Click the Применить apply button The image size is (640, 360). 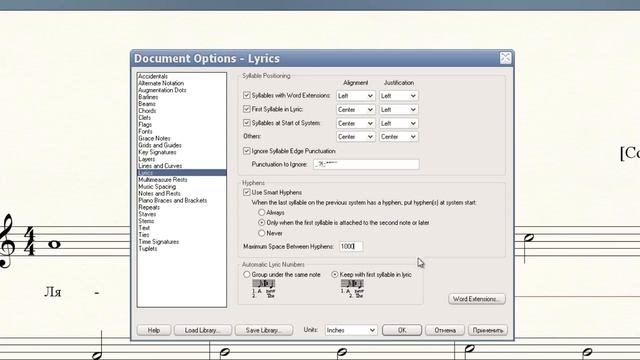pos(488,330)
